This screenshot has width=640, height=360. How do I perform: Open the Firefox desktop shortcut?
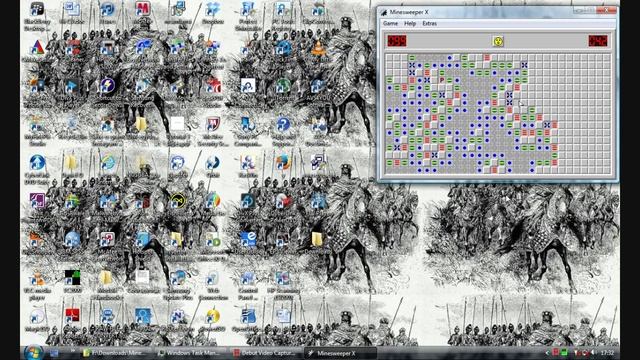283,162
